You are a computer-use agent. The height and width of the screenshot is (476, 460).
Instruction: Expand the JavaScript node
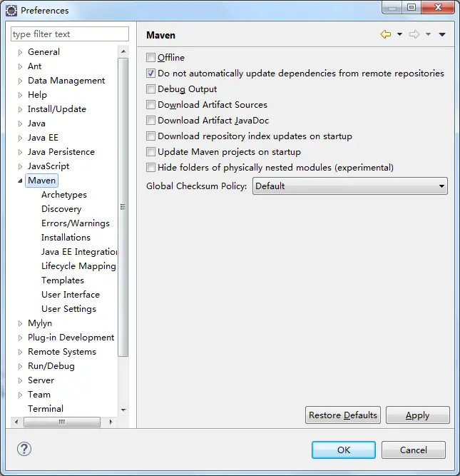pos(21,166)
